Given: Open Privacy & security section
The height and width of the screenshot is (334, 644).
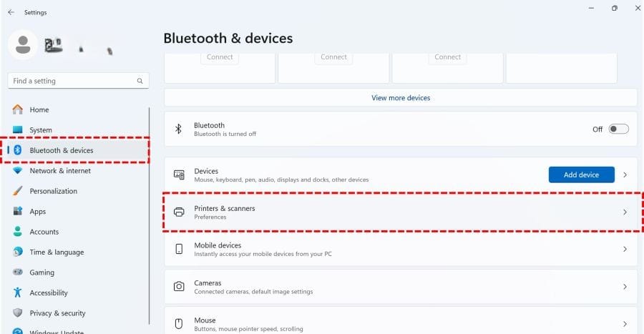Looking at the screenshot, I should tap(57, 313).
